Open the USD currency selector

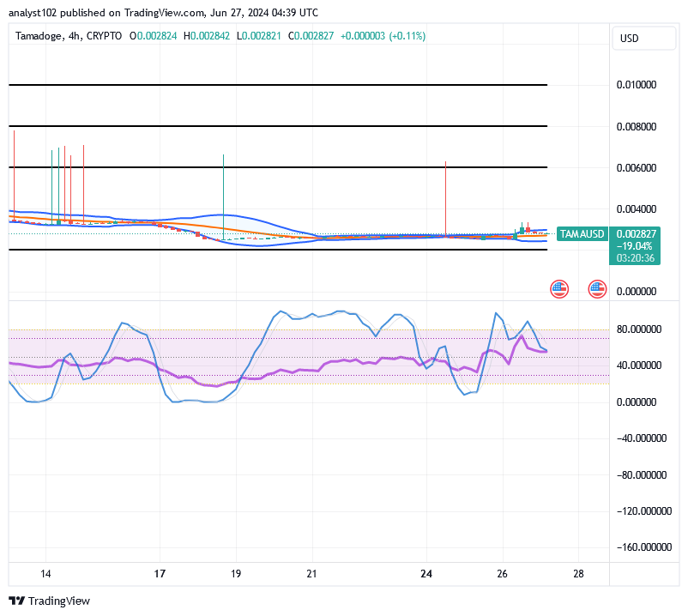tap(643, 39)
